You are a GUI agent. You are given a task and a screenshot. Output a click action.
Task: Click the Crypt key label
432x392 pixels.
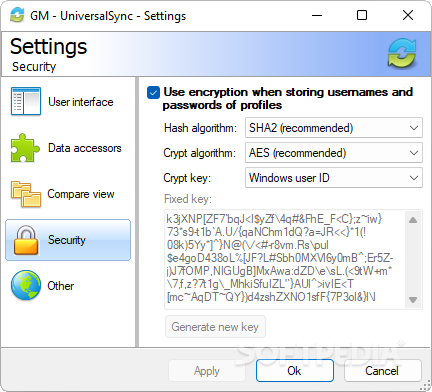pos(187,178)
